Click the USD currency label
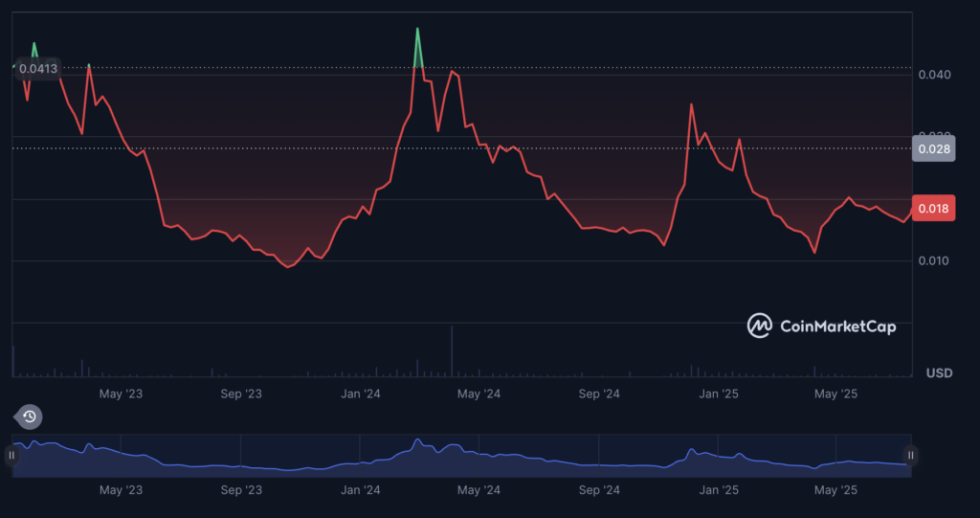Viewport: 980px width, 518px height. point(938,372)
